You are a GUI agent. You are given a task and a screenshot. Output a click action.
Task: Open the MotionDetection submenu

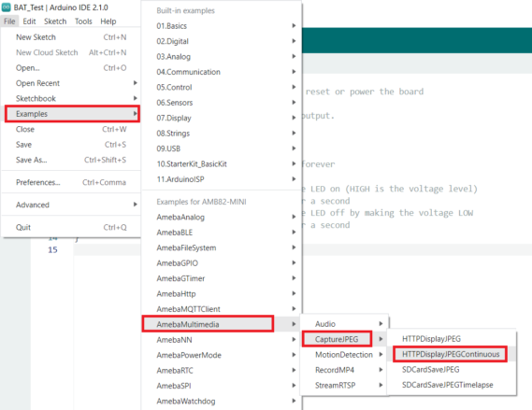[x=344, y=355]
